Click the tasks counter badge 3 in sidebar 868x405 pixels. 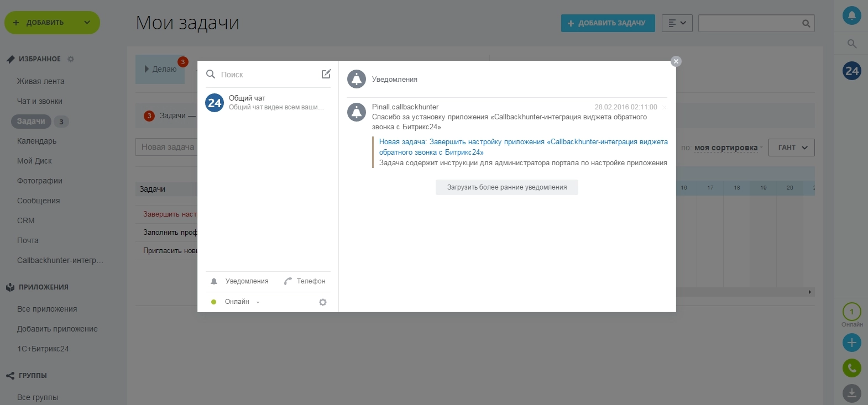61,122
